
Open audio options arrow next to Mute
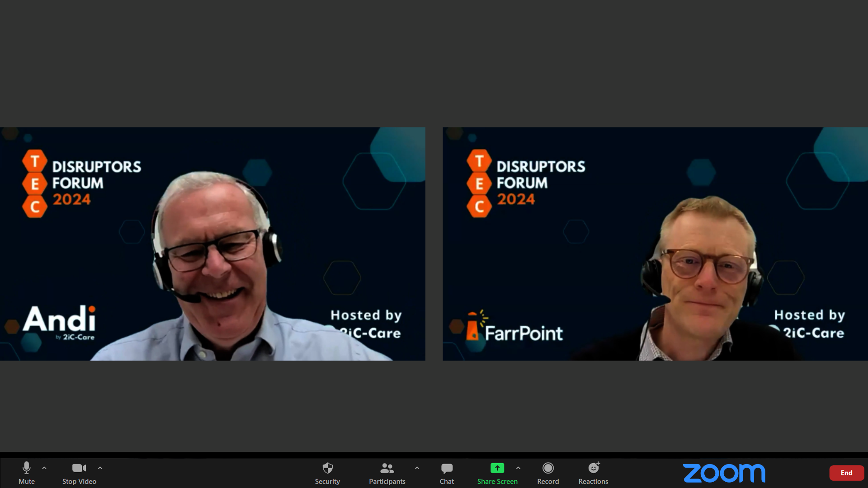coord(44,468)
